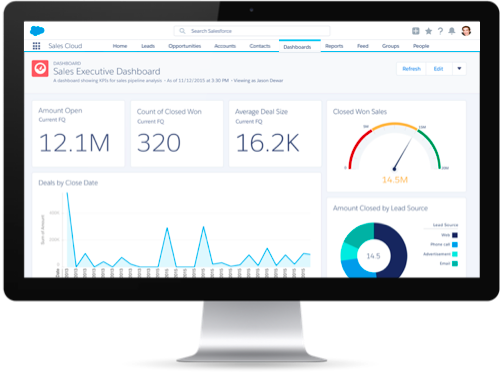Click the Sales Cloud app name
Screen dimensions: 502x376
[65, 46]
